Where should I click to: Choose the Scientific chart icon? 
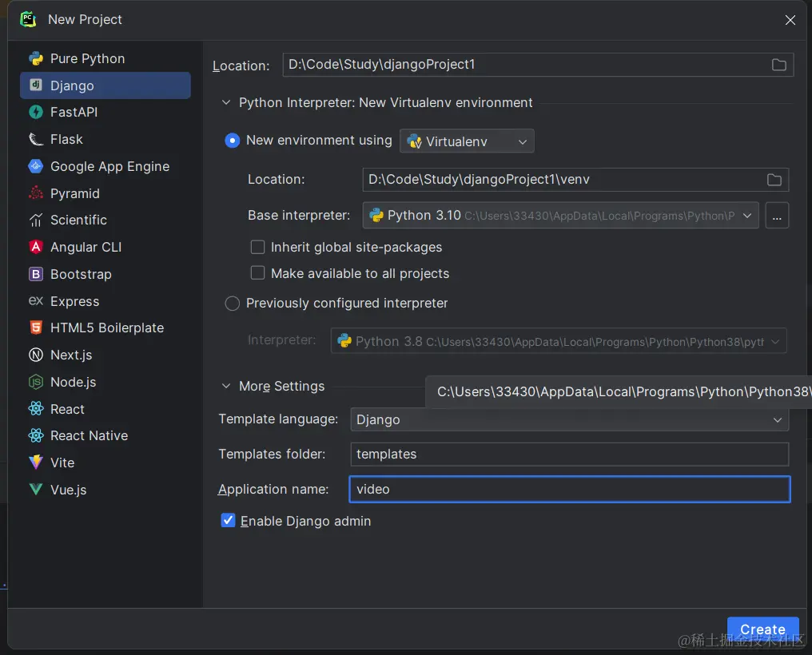coord(36,220)
